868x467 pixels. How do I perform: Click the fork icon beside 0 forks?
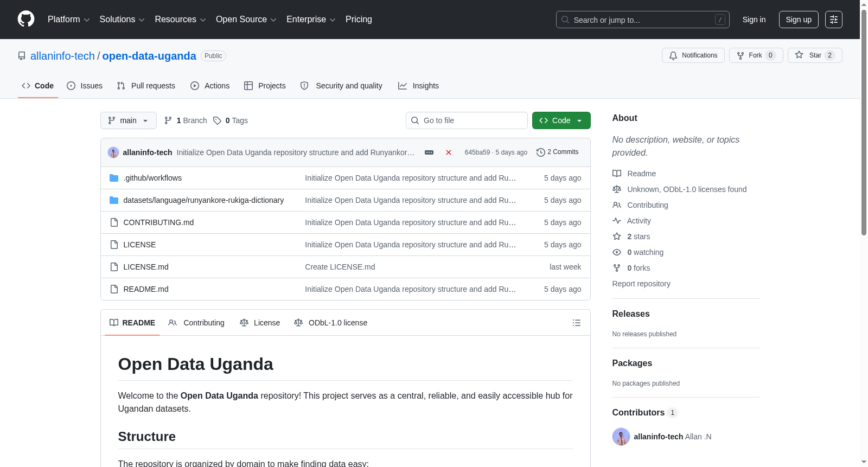(x=617, y=268)
